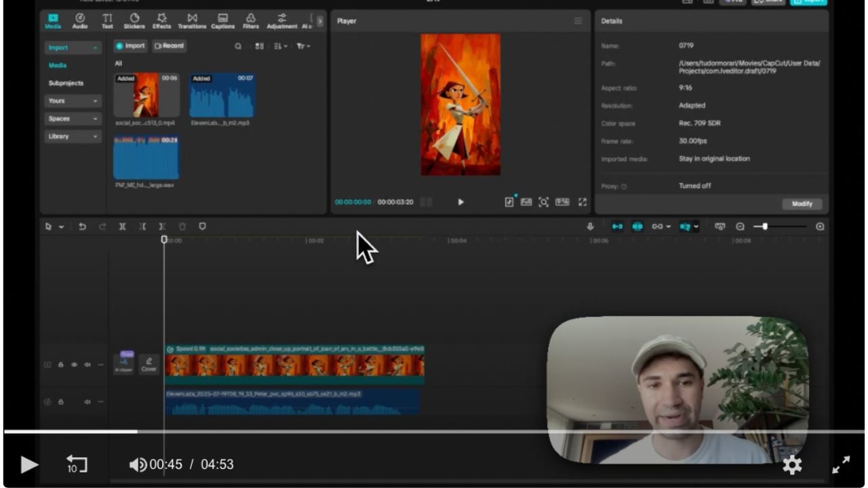Click the video progress bar at bottom

point(434,431)
